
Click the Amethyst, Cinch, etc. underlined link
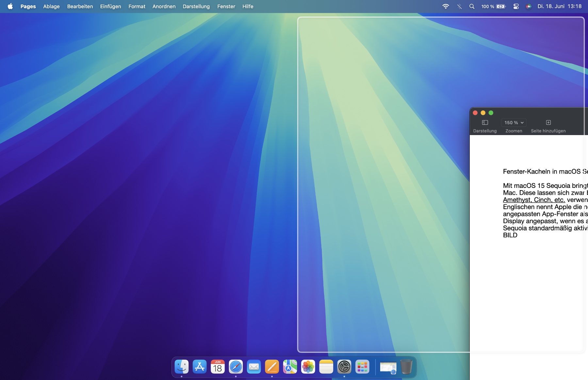[x=534, y=200]
